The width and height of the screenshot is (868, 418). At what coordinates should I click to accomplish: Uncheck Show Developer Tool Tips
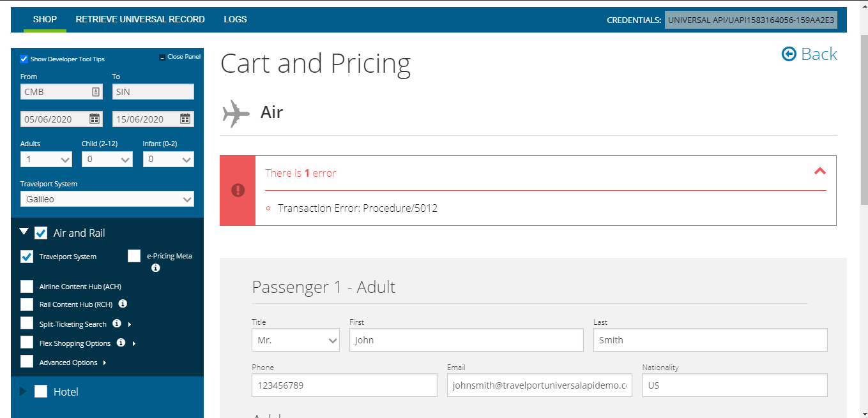pyautogui.click(x=24, y=58)
